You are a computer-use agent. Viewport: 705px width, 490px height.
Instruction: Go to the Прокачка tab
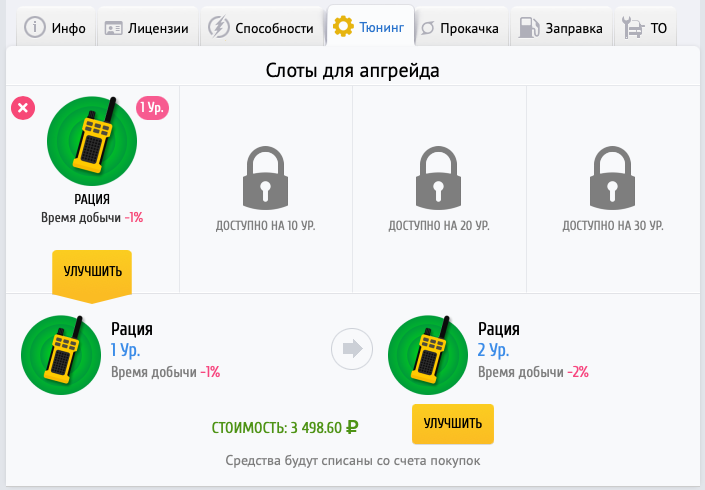[461, 28]
